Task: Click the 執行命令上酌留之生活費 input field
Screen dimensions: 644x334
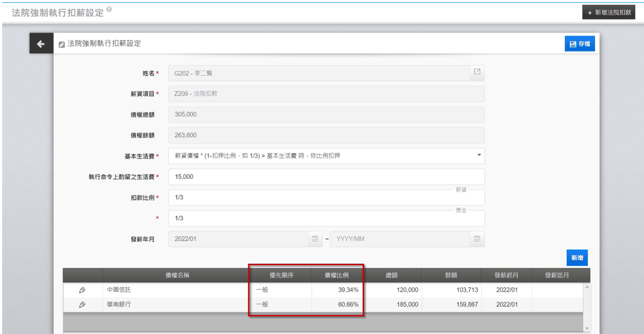Action: click(x=326, y=177)
